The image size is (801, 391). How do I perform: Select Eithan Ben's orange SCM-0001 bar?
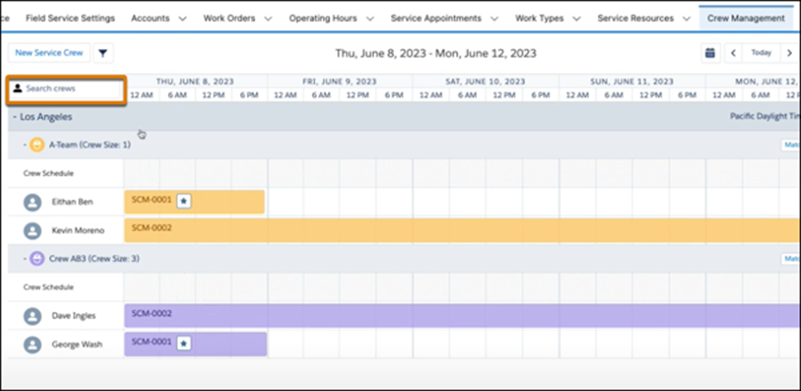click(x=195, y=202)
